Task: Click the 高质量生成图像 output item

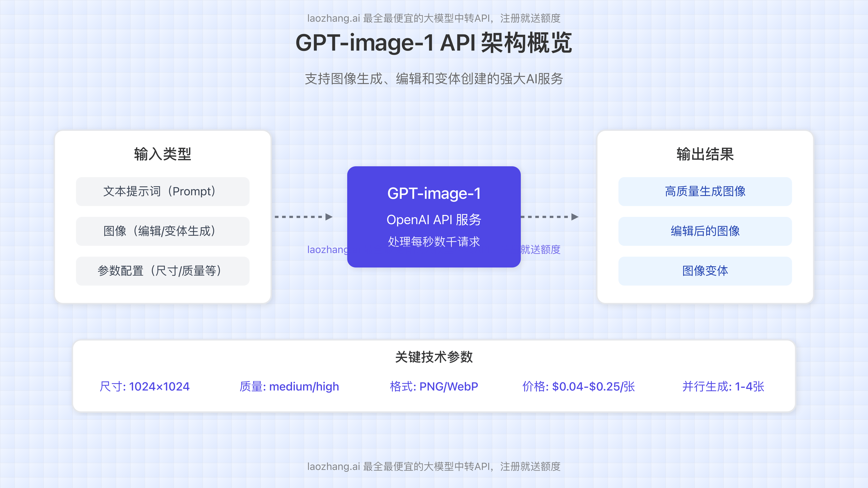Action: (x=705, y=191)
